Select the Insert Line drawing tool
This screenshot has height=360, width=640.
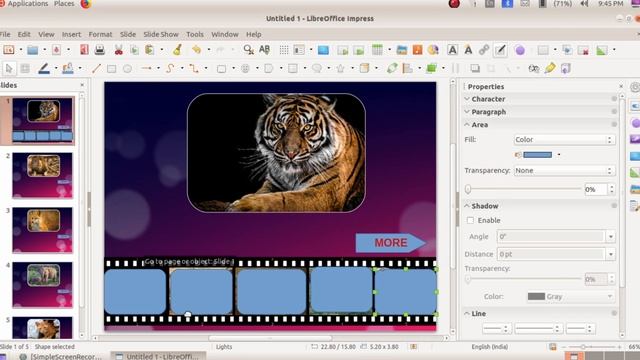96,69
